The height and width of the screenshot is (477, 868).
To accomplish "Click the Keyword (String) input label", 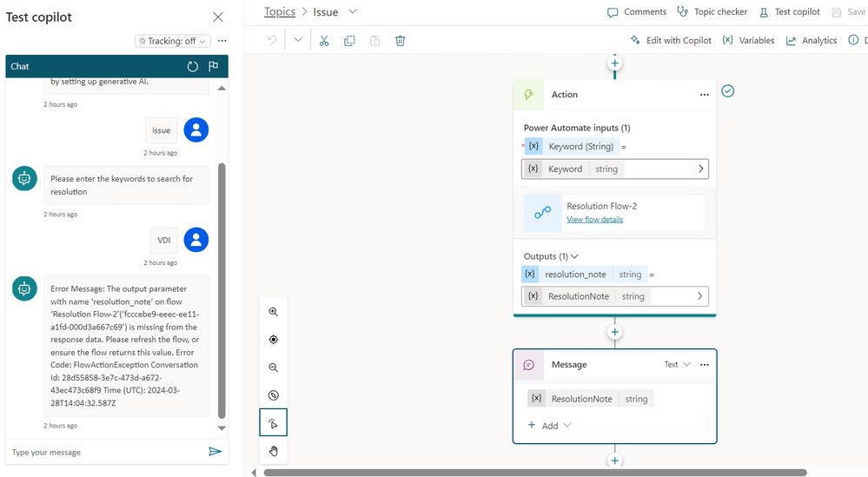I will pyautogui.click(x=572, y=146).
